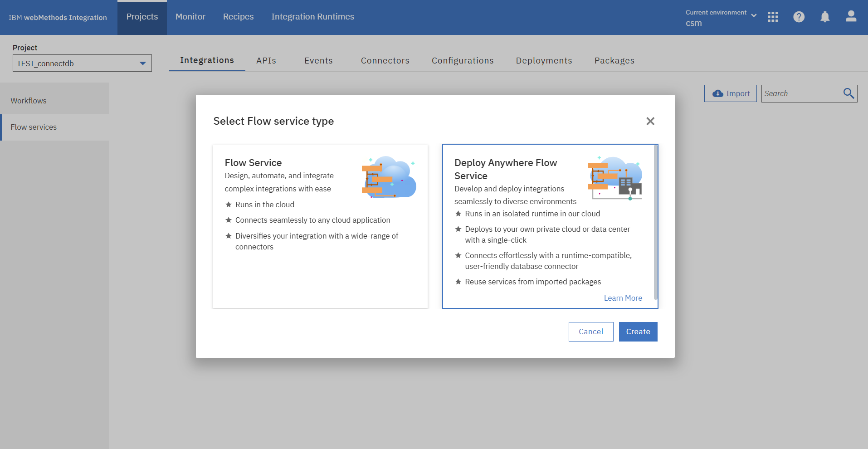The image size is (868, 449).
Task: Click 'Connects seamlessly to any cloud application' text
Action: [x=313, y=220]
